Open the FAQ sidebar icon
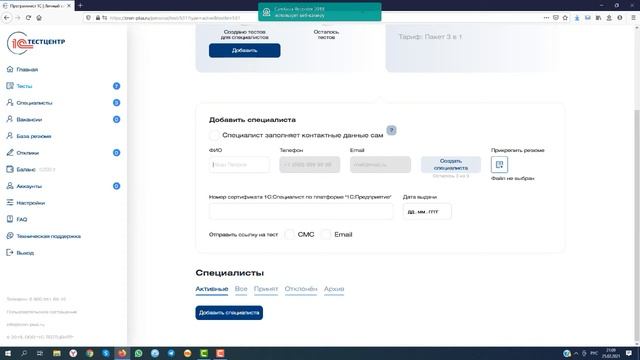Viewport: 640px width, 360px height. click(x=10, y=219)
